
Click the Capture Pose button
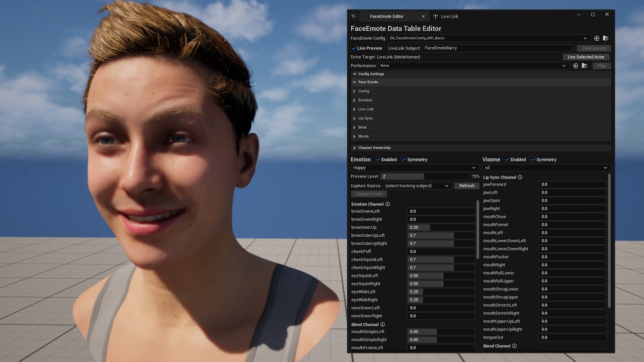pos(368,194)
